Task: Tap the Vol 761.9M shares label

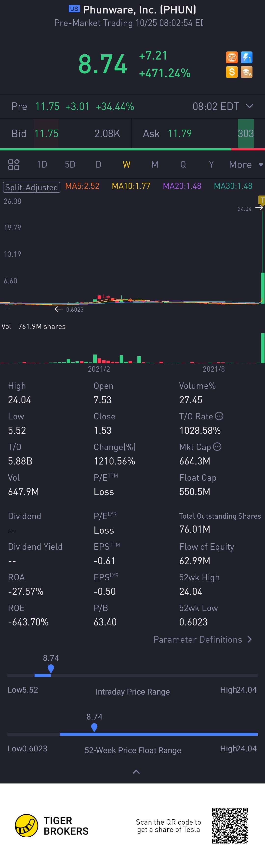Action: point(33,327)
